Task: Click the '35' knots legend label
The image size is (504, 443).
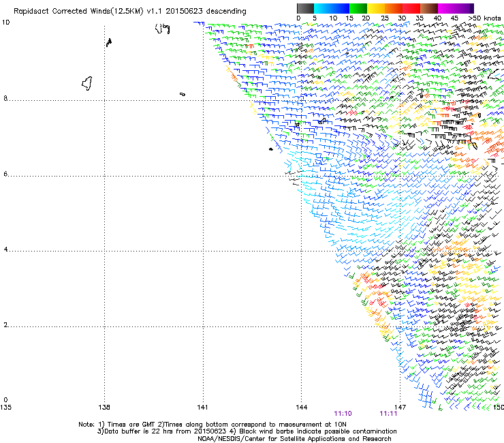Action: [420, 18]
